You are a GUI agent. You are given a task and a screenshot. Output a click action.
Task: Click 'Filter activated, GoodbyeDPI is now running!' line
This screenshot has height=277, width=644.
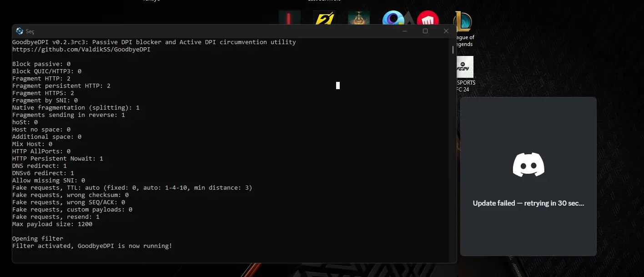point(92,246)
